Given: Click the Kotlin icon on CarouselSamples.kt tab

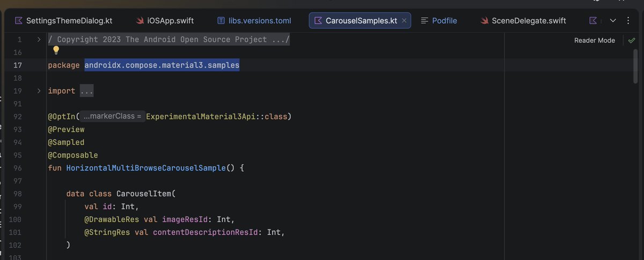Looking at the screenshot, I should click(x=319, y=21).
